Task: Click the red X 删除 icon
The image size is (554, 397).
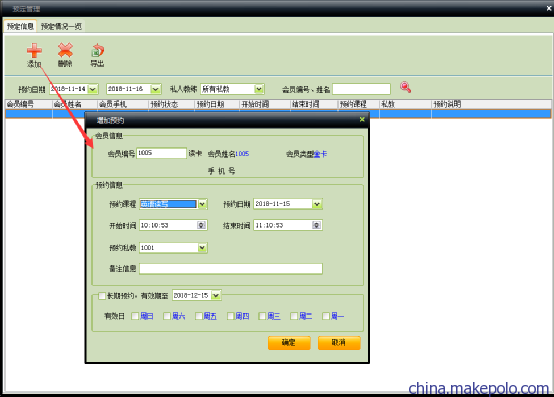Action: (x=65, y=50)
